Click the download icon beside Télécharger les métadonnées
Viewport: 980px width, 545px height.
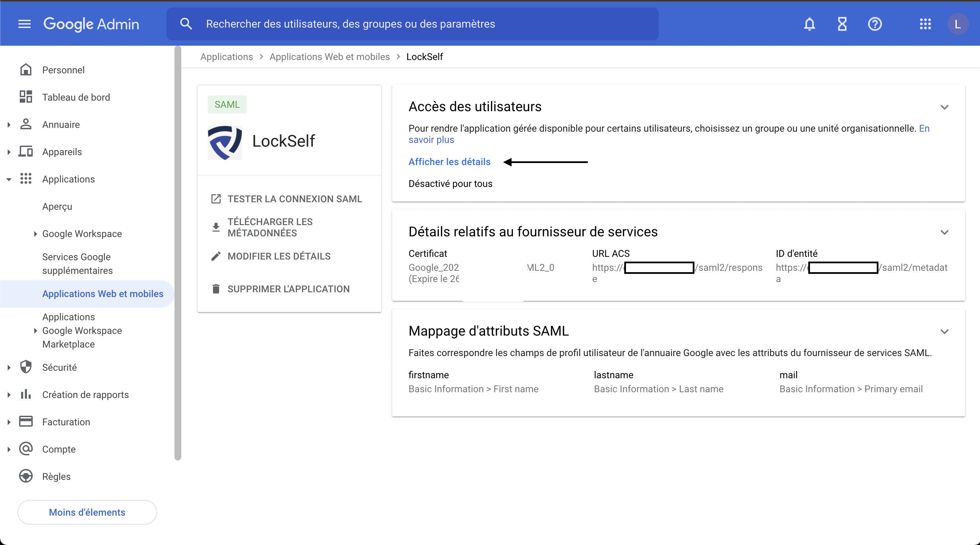216,227
